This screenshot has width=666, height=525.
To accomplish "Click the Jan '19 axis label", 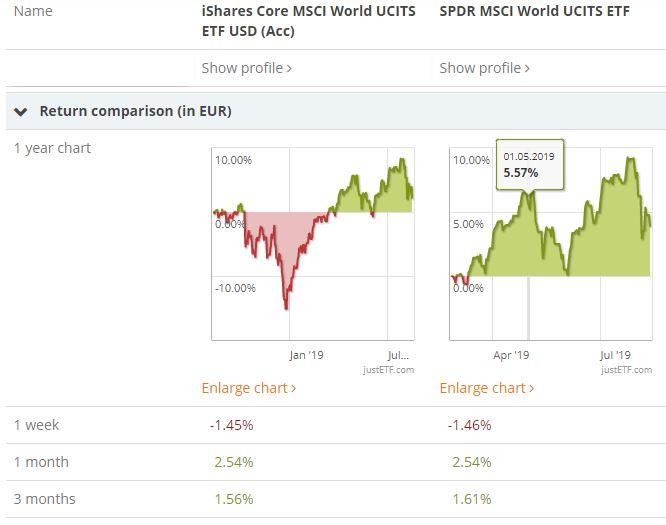I will point(306,354).
